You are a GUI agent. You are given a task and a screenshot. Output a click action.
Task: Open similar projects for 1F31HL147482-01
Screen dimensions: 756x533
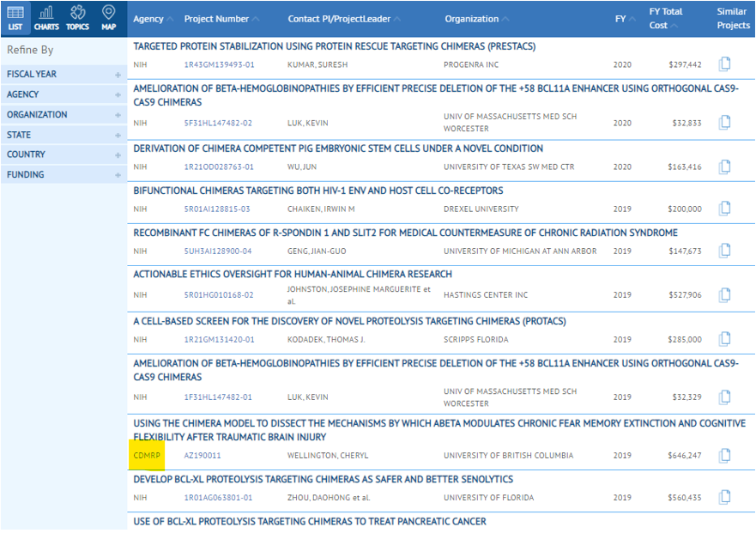point(724,397)
